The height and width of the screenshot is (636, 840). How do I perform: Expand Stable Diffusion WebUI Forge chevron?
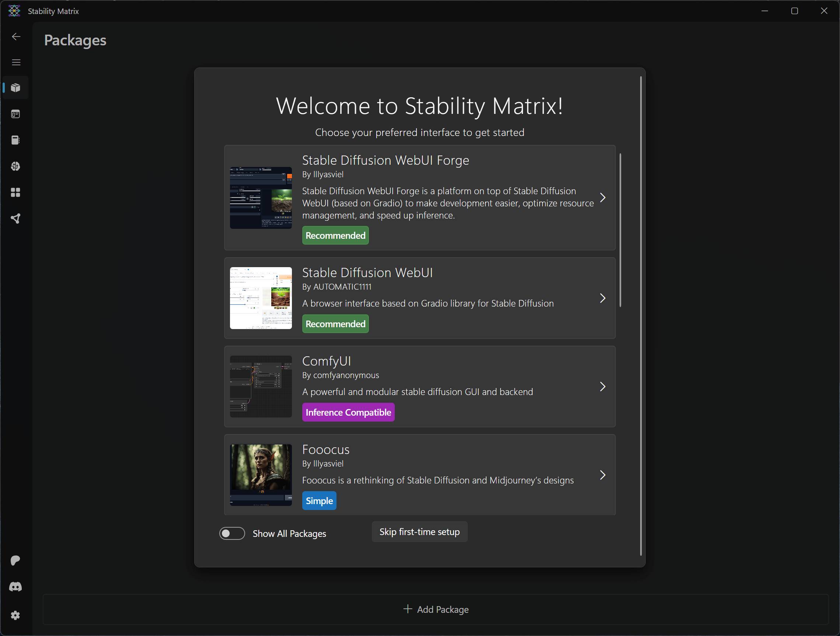(603, 198)
